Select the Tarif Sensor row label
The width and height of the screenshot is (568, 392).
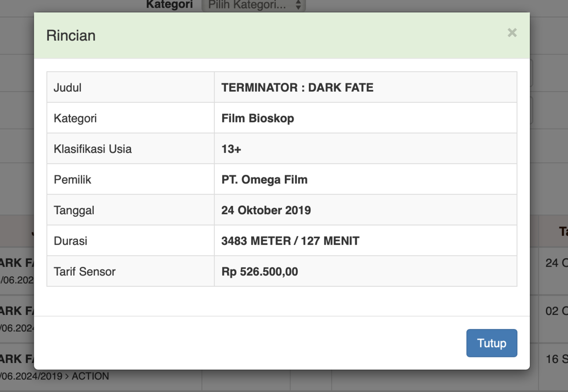tap(85, 271)
